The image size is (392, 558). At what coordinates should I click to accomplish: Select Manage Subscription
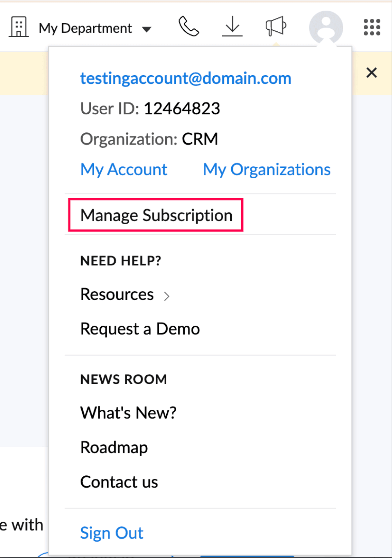click(x=156, y=215)
